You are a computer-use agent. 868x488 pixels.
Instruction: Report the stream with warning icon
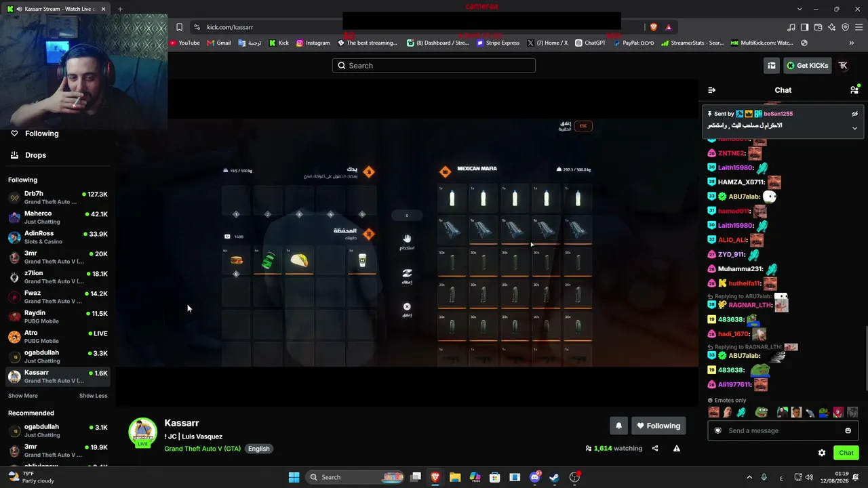[677, 449]
